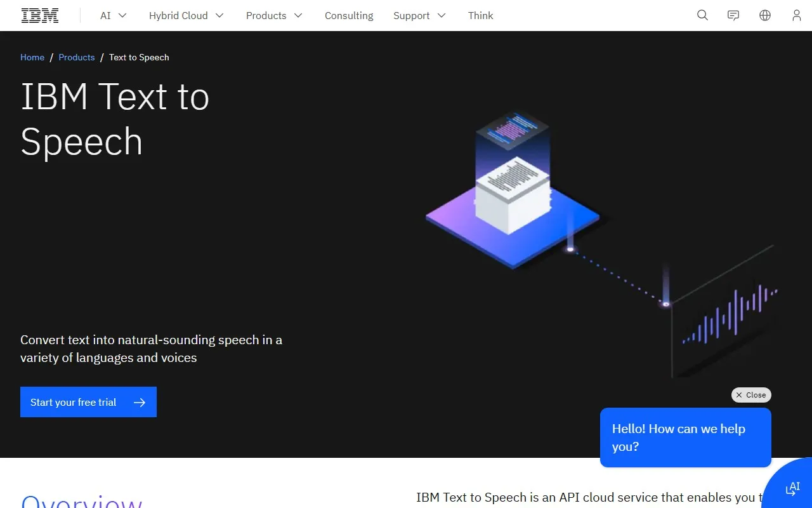Select Consulting in the navigation bar

point(349,15)
